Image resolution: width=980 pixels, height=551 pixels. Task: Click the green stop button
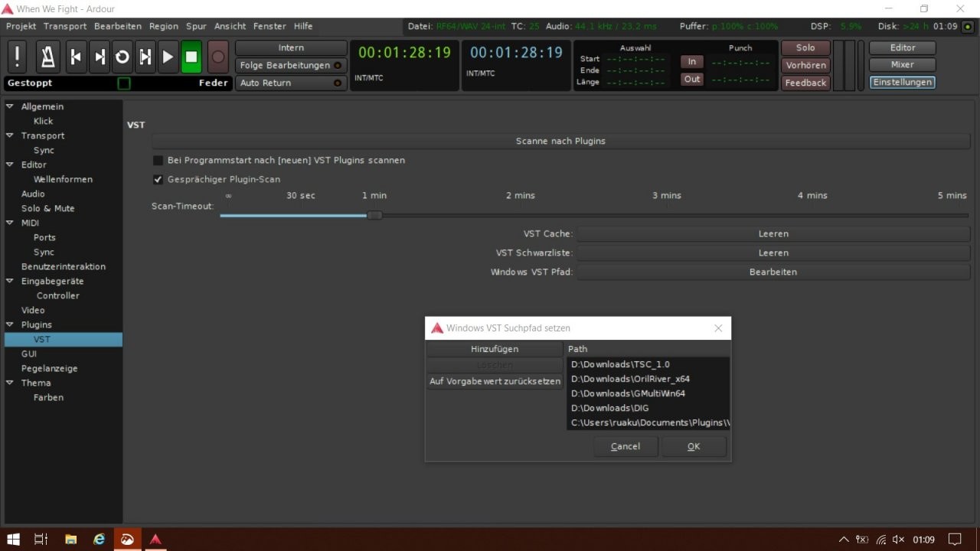(191, 57)
